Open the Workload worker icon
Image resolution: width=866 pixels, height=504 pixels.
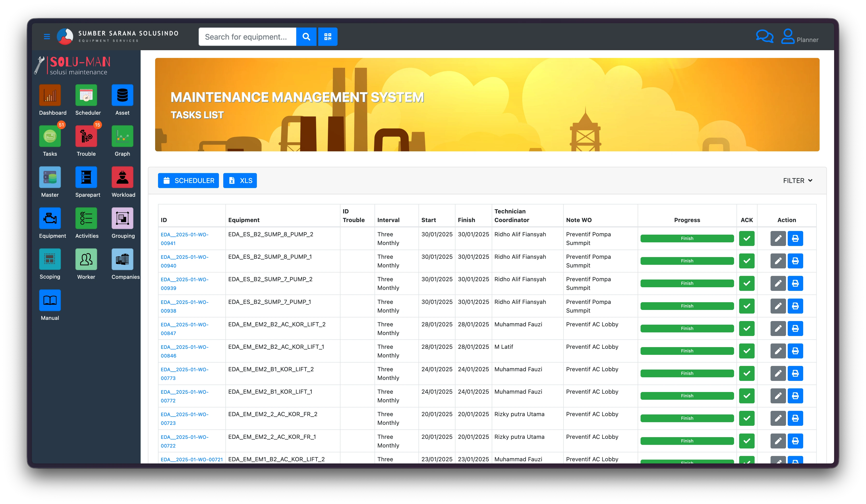click(122, 177)
